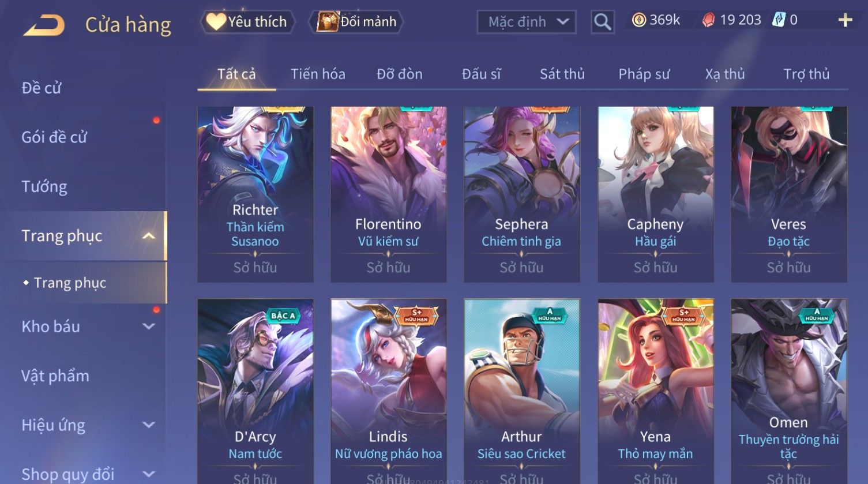Expand the Kho báu sidebar section
This screenshot has width=868, height=484.
coord(148,327)
